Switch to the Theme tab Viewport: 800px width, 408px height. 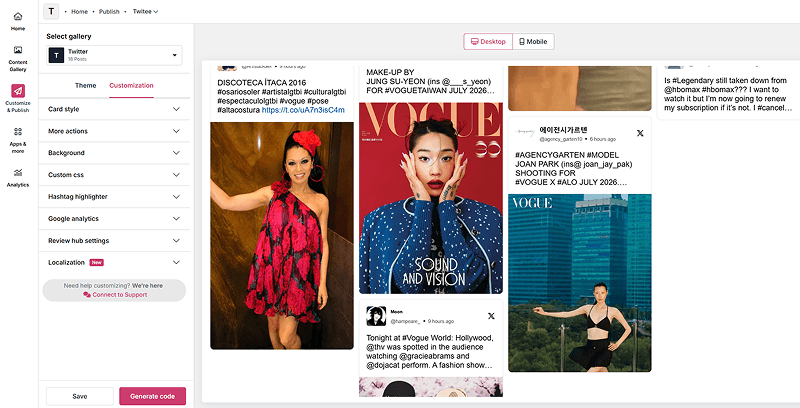coord(86,86)
